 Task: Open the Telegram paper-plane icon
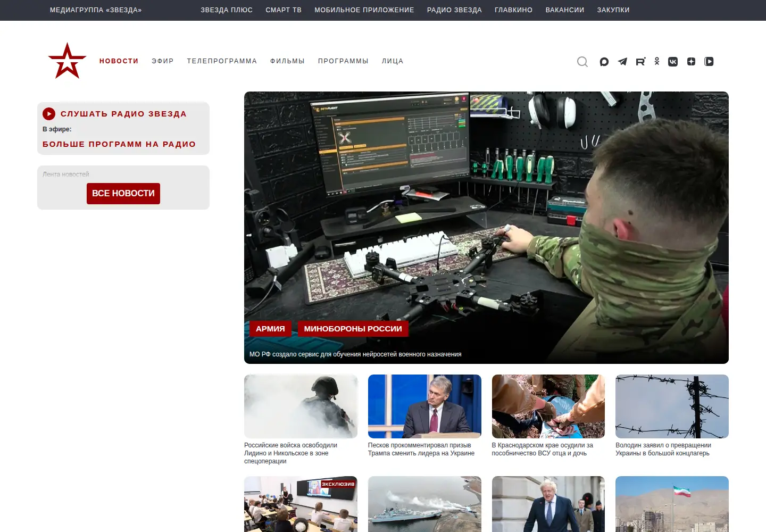pyautogui.click(x=622, y=62)
